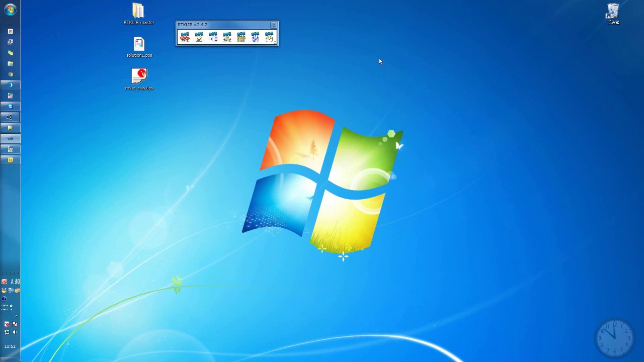Launch STRSVR stream server icon

pyautogui.click(x=213, y=37)
